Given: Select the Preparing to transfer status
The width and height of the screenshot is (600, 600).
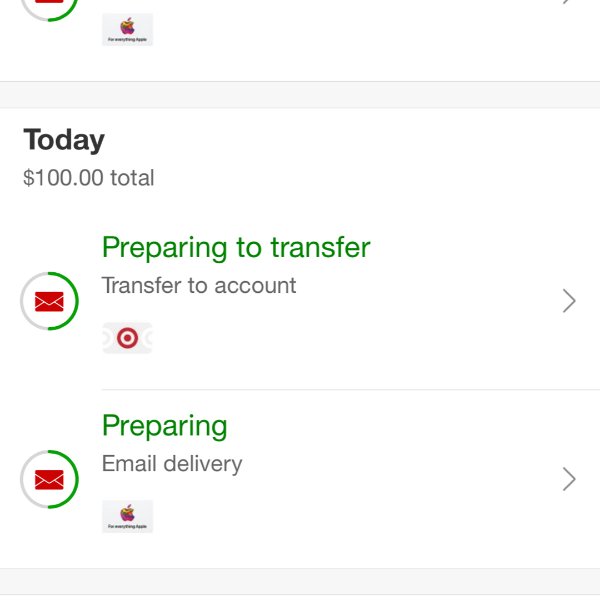Looking at the screenshot, I should 236,248.
